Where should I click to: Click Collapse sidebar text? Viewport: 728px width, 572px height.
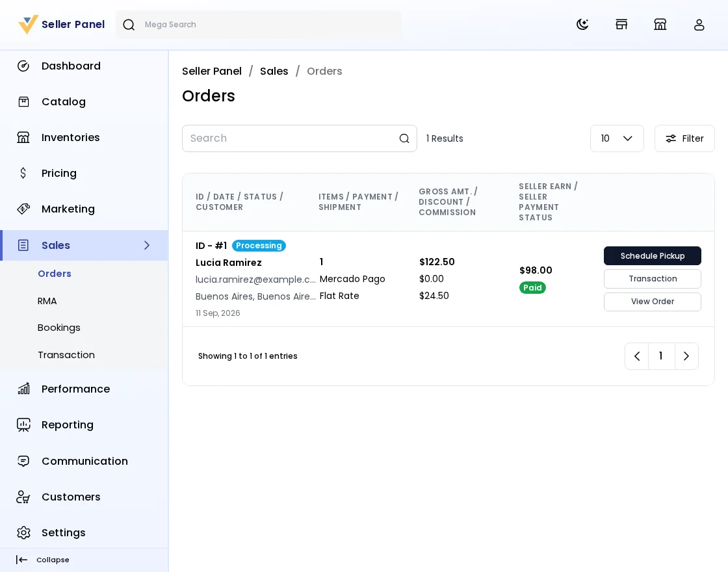(x=53, y=560)
